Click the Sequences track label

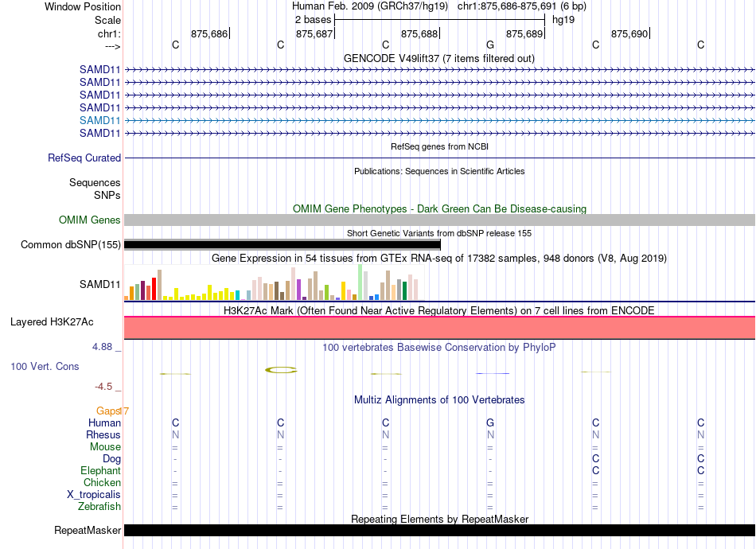[95, 183]
